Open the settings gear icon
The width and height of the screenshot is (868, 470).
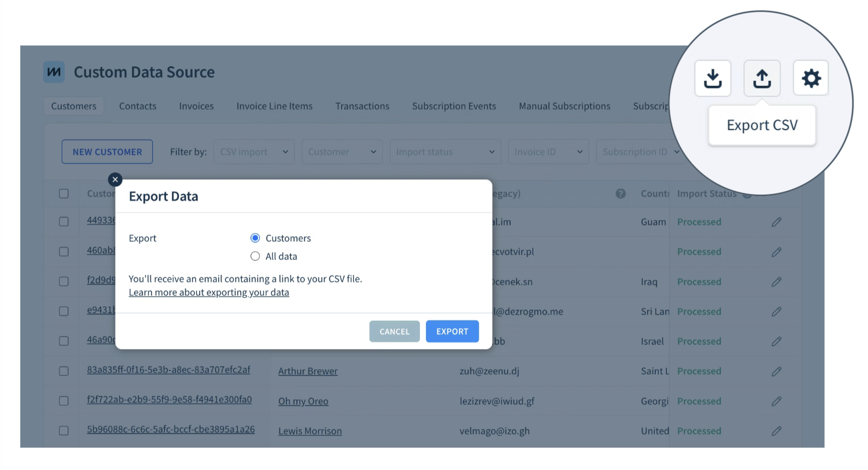811,78
